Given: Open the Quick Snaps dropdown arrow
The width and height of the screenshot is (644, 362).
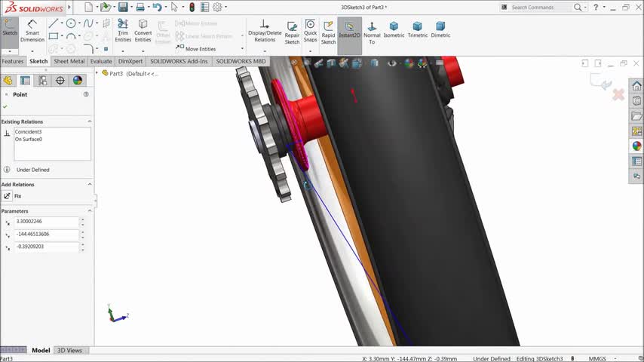Looking at the screenshot, I should click(310, 51).
